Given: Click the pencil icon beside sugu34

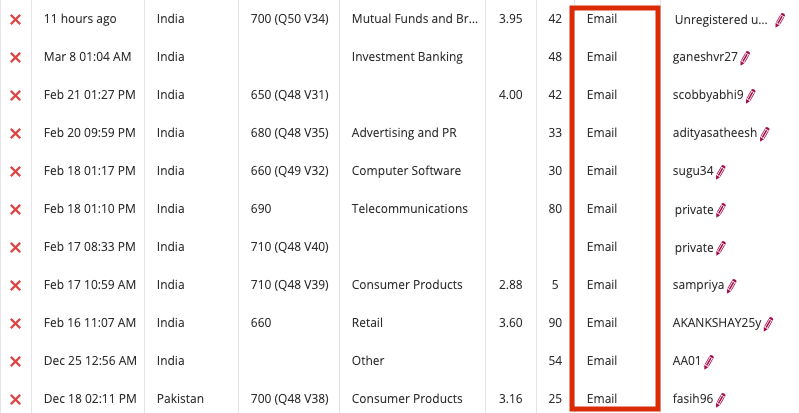Looking at the screenshot, I should (721, 171).
